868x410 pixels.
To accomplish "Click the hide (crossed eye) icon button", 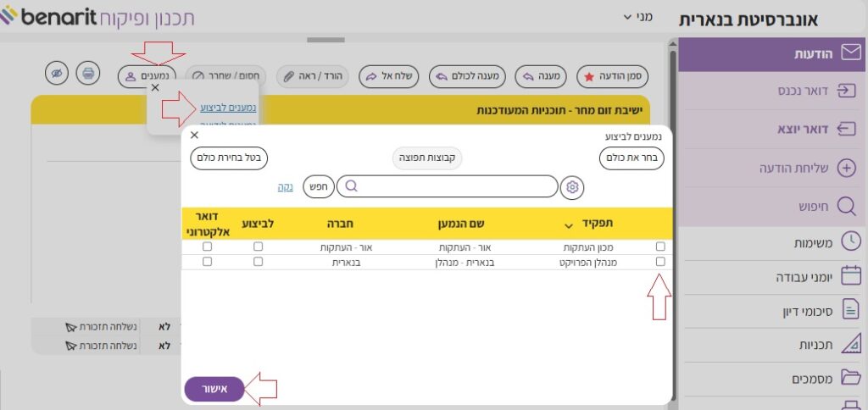I will point(57,75).
